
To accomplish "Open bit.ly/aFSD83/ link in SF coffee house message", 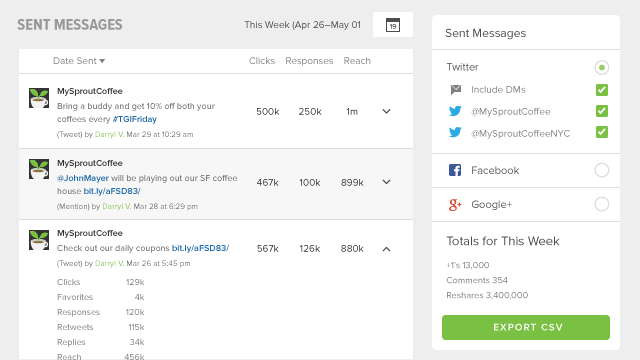I will (112, 191).
